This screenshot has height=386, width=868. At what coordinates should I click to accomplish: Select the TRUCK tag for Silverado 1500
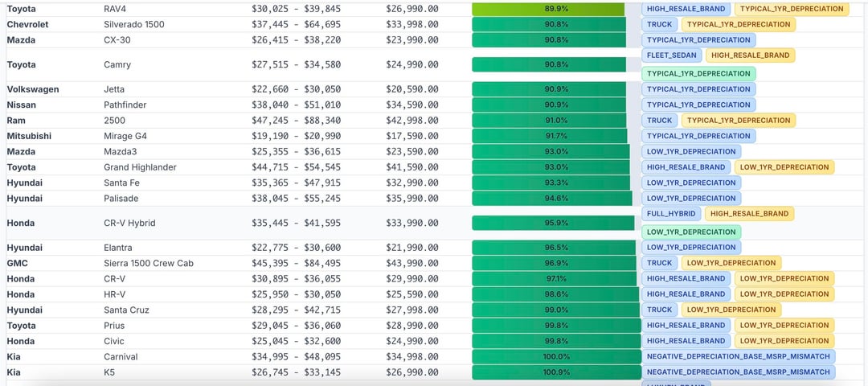tap(659, 24)
